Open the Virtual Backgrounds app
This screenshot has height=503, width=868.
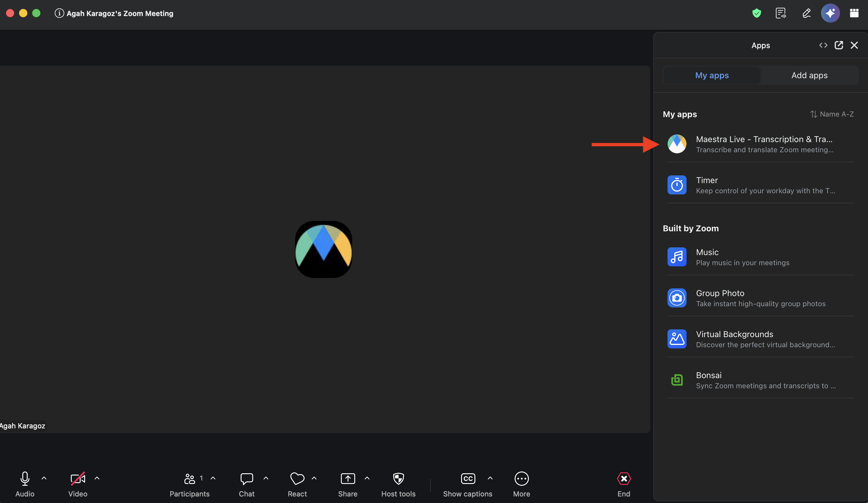click(761, 339)
